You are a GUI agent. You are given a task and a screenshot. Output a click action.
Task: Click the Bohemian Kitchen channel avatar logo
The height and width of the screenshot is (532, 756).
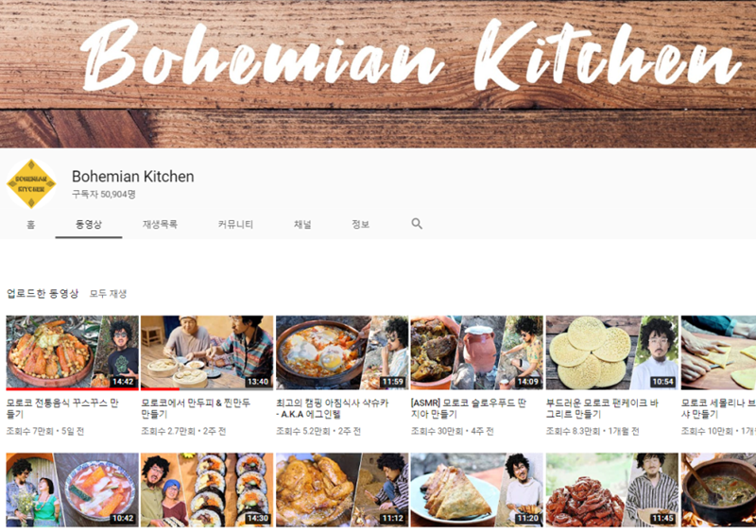tap(31, 183)
